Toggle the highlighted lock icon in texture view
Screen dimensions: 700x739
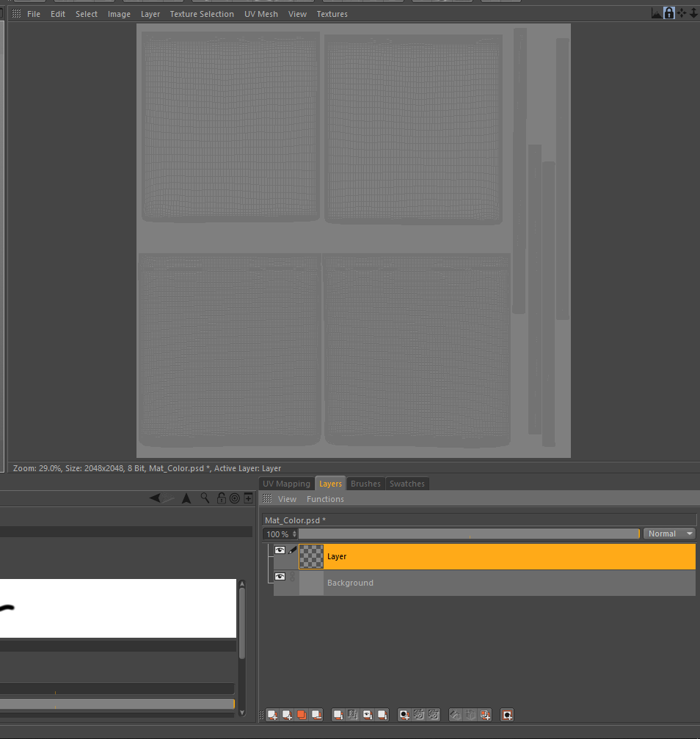[669, 13]
